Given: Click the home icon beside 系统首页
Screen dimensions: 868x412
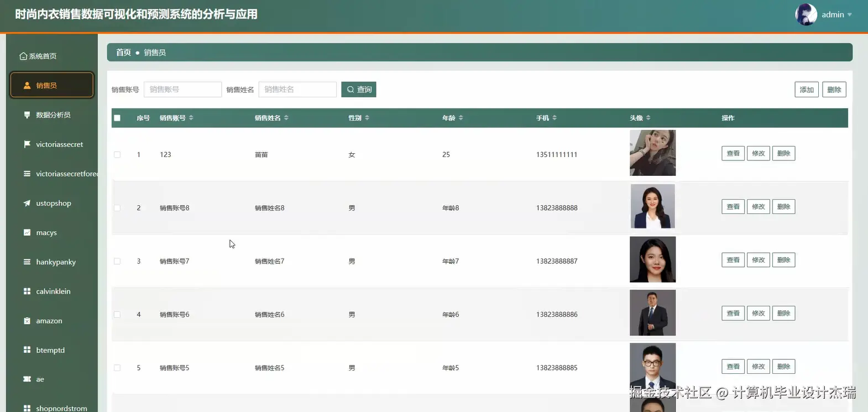Looking at the screenshot, I should [23, 56].
